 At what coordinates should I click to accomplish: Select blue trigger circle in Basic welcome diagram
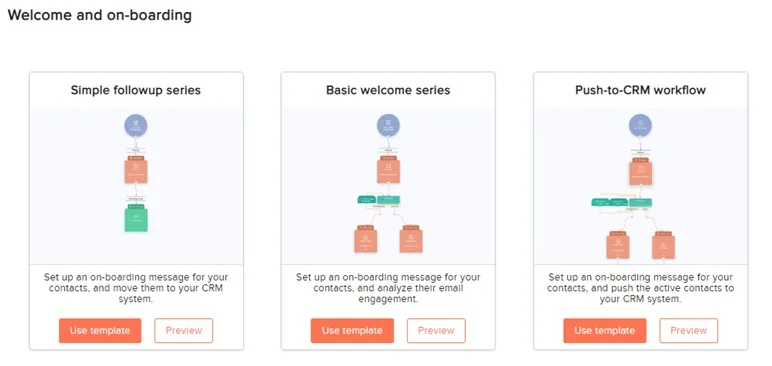(x=388, y=125)
